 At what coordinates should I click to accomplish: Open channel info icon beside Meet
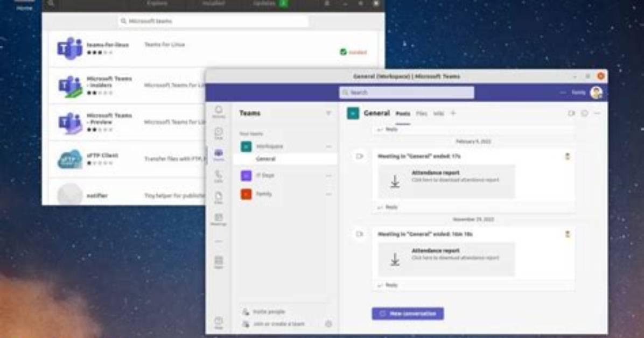click(584, 114)
